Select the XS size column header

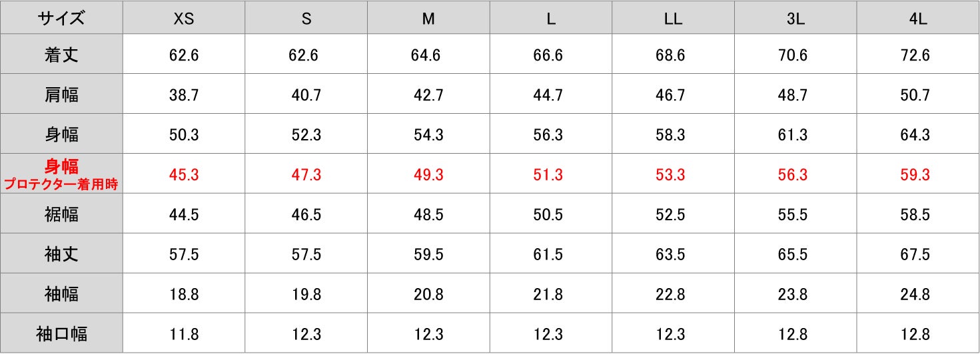tap(184, 19)
